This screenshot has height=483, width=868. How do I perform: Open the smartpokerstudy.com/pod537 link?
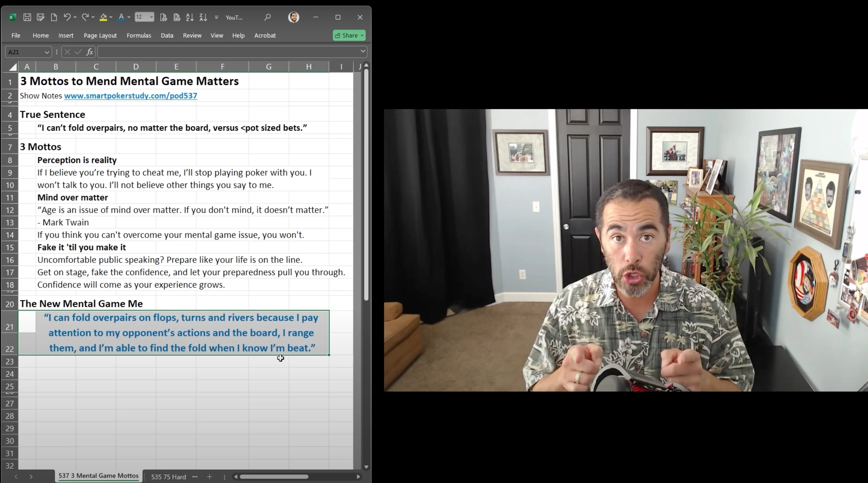pos(130,96)
